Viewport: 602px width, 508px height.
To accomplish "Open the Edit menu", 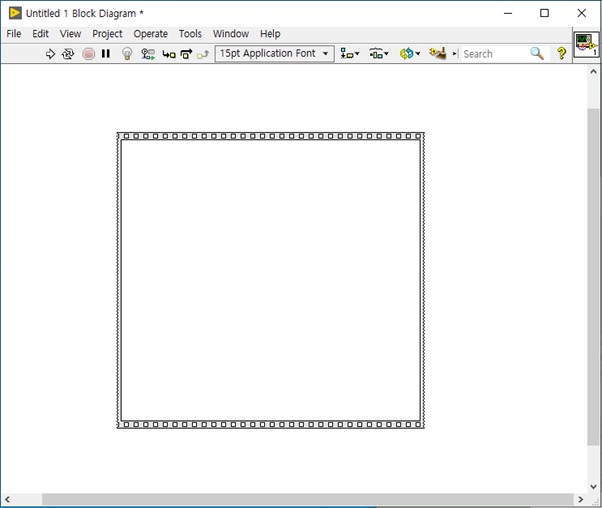I will pyautogui.click(x=40, y=34).
